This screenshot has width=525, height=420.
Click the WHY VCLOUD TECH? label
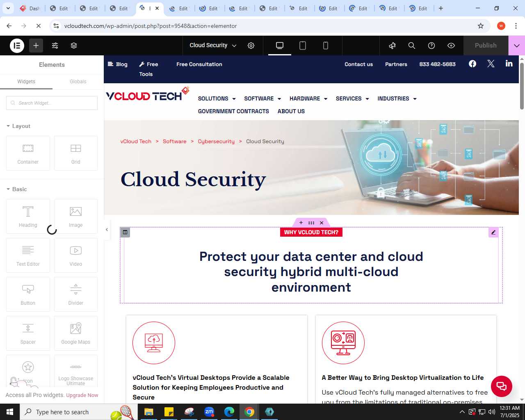pos(311,232)
